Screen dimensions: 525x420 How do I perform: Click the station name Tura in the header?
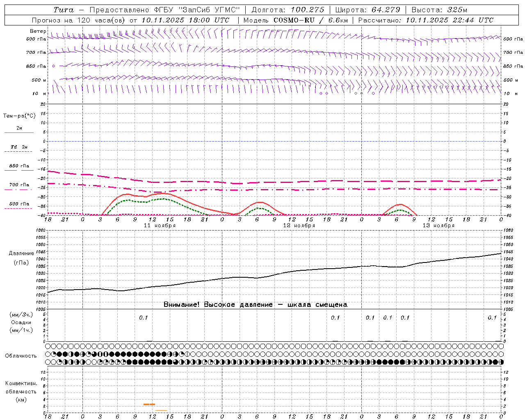pos(64,10)
